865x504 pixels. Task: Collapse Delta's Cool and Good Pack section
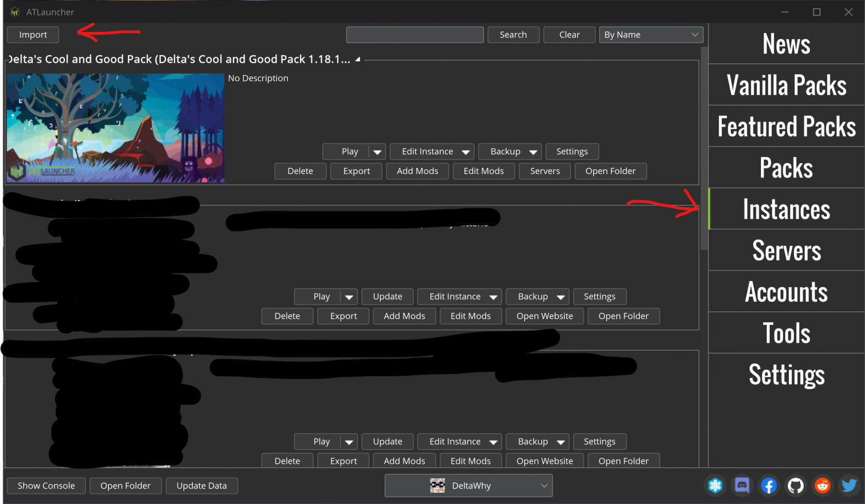click(357, 59)
